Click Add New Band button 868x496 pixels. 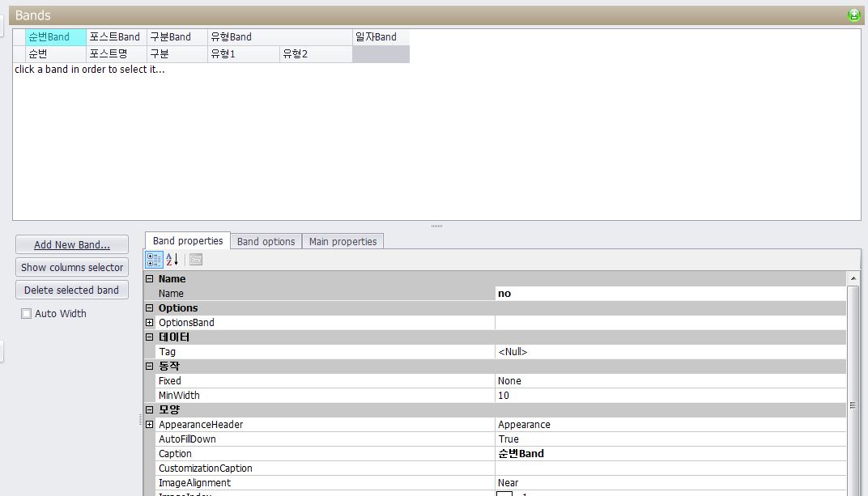72,244
